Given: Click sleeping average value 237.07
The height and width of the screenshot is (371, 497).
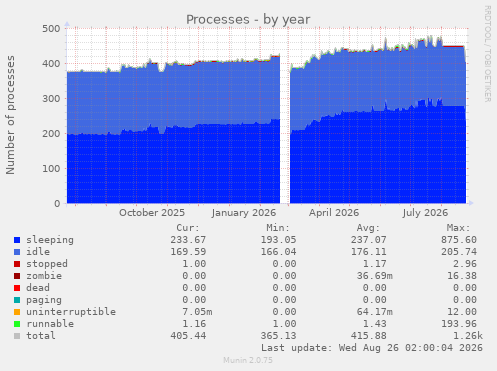Looking at the screenshot, I should coord(368,240).
